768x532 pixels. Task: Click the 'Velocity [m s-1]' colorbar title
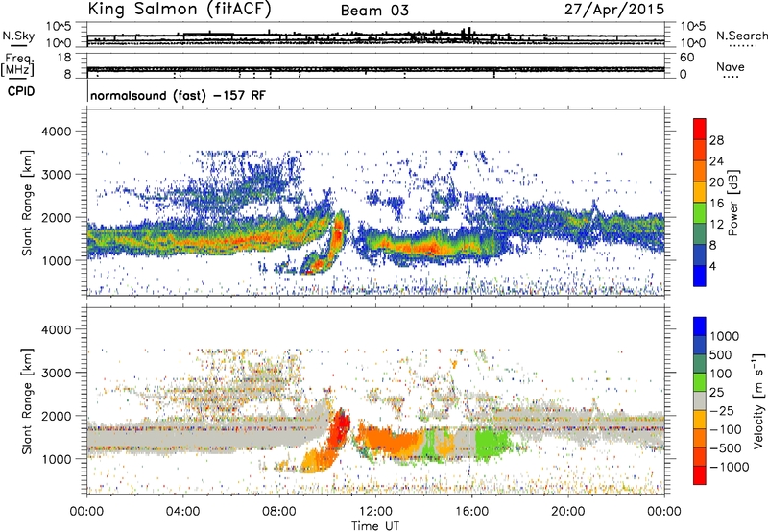[758, 400]
